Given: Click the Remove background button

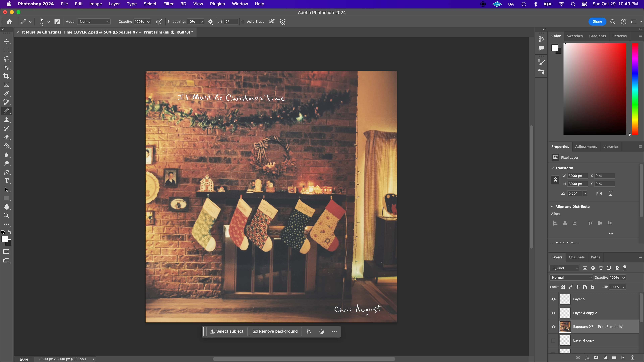Looking at the screenshot, I should point(275,331).
